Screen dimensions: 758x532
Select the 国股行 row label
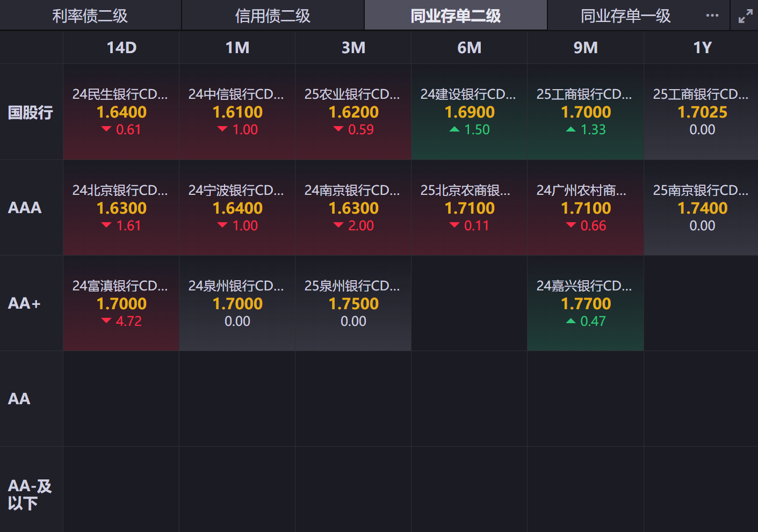coord(31,112)
